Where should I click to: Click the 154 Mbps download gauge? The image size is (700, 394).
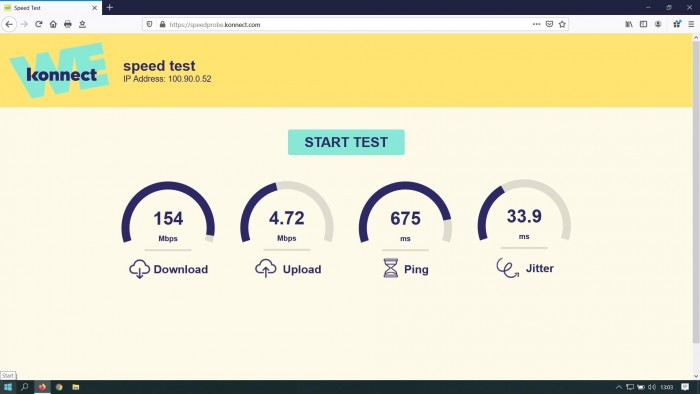pos(168,213)
